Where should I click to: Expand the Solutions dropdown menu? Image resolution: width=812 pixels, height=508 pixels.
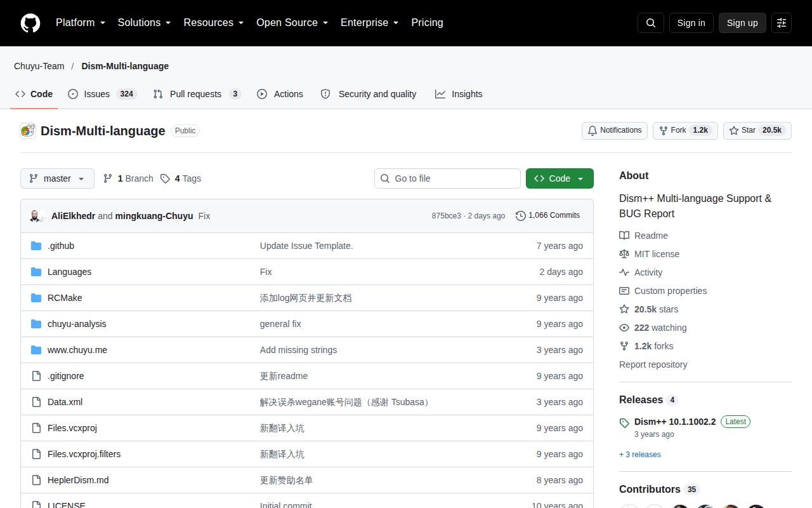[145, 23]
